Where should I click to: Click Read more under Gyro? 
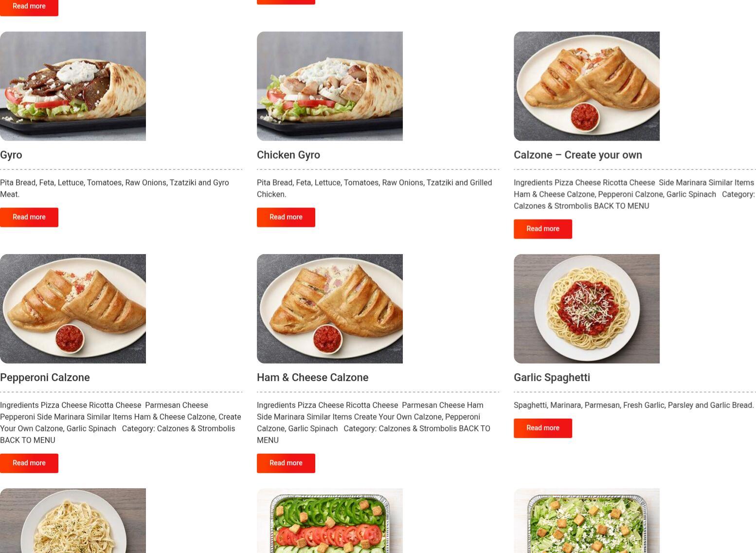[x=29, y=217]
